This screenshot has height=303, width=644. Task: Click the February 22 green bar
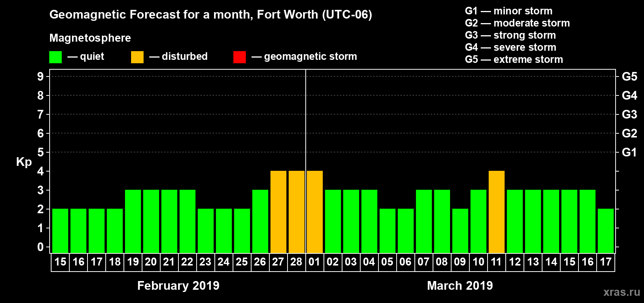tap(188, 221)
